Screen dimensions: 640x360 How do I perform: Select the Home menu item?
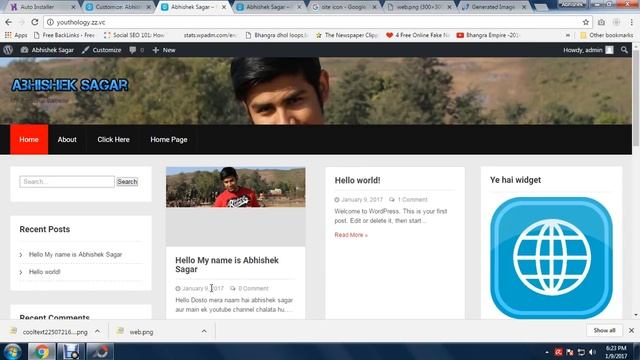click(x=29, y=140)
